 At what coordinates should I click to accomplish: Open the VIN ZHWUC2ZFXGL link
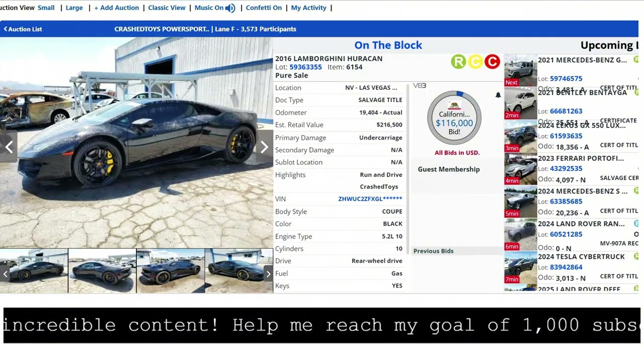(x=370, y=199)
